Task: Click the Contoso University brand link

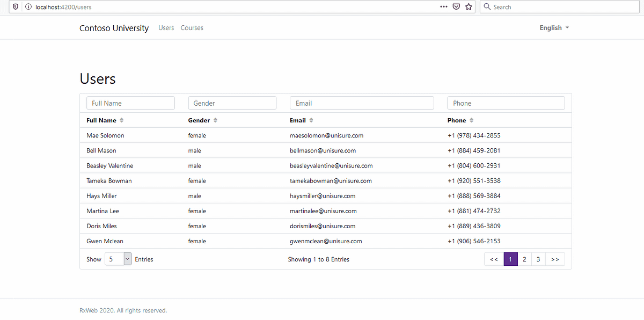Action: click(114, 27)
